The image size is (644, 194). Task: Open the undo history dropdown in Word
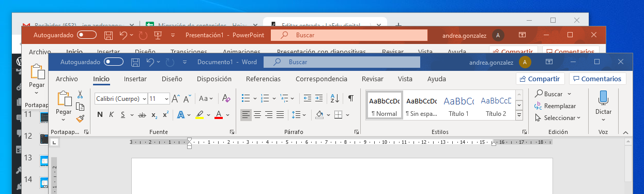click(158, 62)
